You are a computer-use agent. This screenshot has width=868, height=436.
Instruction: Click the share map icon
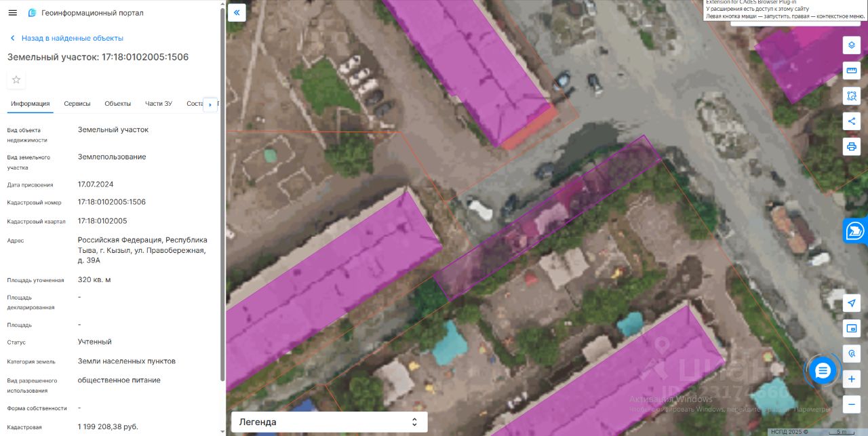tap(852, 121)
